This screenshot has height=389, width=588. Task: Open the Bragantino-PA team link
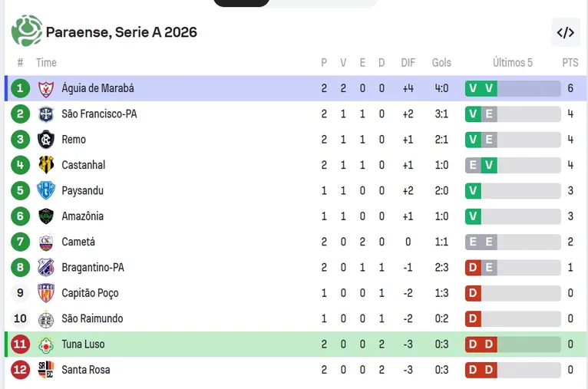click(x=93, y=268)
